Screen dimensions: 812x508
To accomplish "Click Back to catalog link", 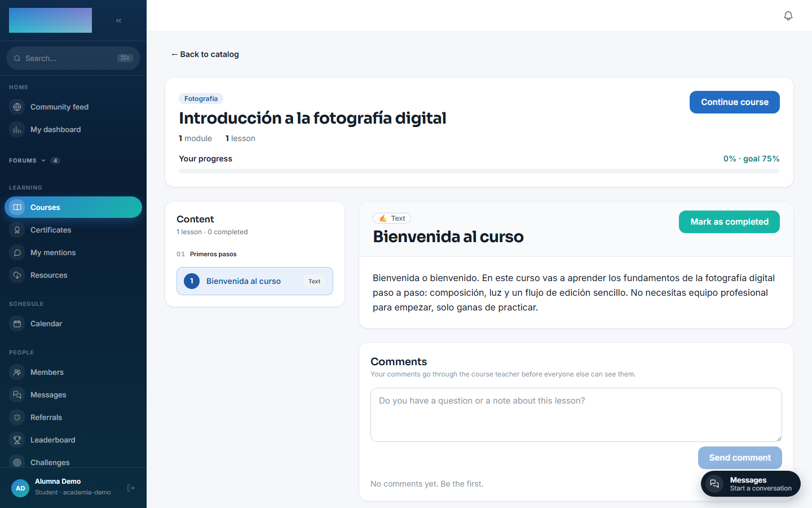I will click(205, 54).
